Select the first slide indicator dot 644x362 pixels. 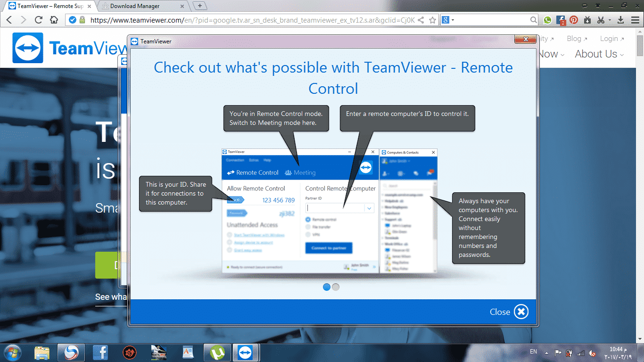327,287
